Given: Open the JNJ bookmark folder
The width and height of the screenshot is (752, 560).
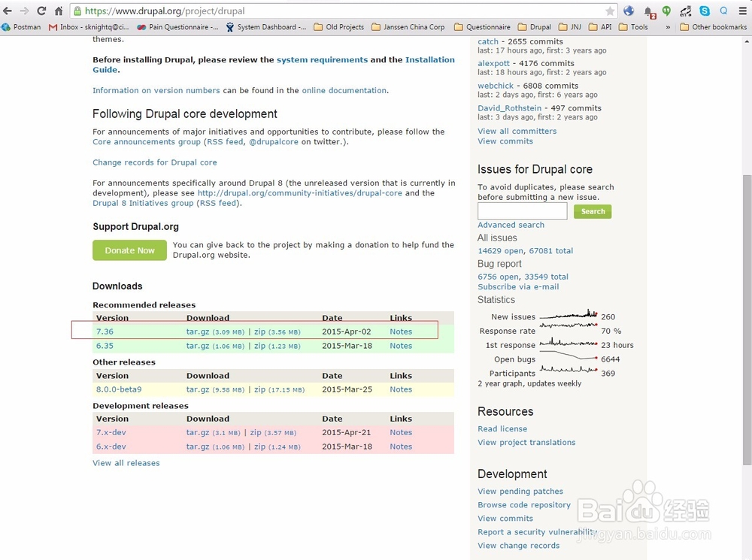Looking at the screenshot, I should 570,27.
